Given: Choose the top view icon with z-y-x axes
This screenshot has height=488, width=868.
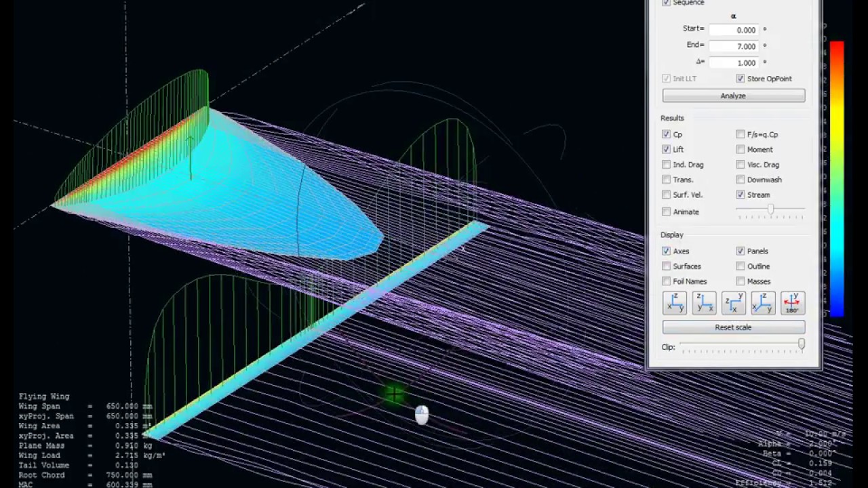Looking at the screenshot, I should [x=734, y=303].
